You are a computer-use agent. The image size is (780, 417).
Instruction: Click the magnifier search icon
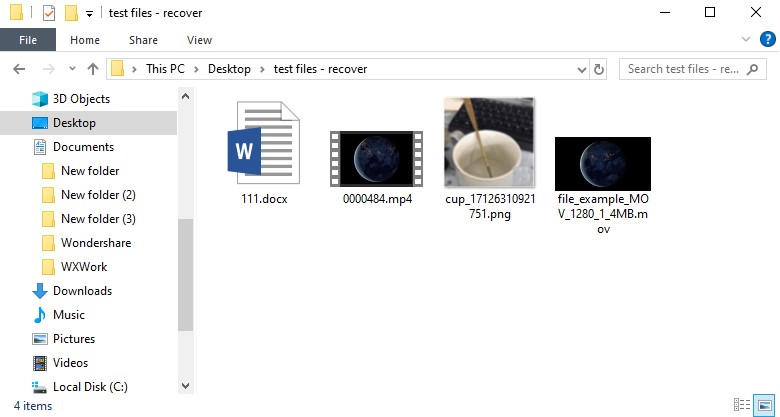click(x=753, y=69)
